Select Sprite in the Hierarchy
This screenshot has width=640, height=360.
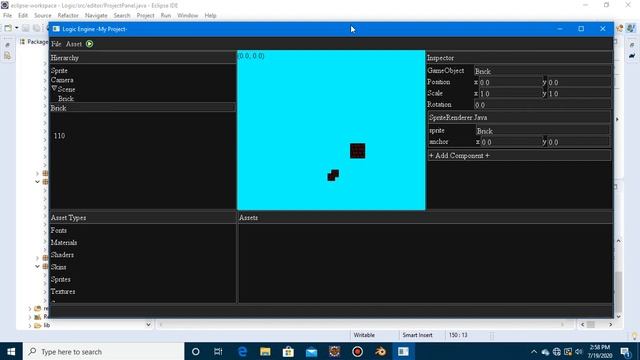(59, 71)
